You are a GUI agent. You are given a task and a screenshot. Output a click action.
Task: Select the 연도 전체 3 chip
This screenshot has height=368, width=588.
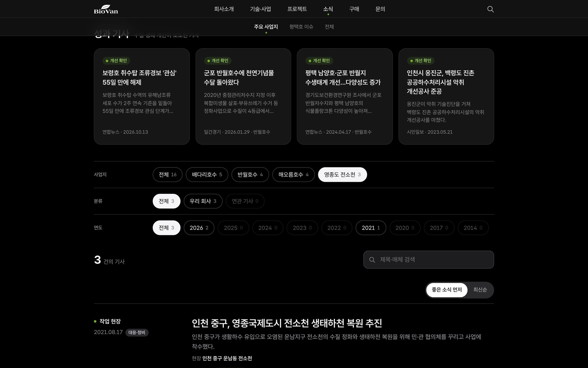(167, 228)
